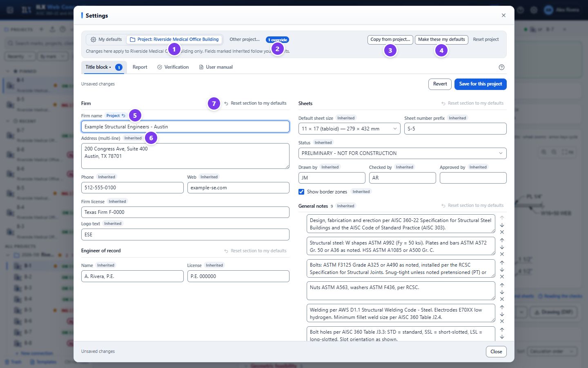This screenshot has height=368, width=588.
Task: Move the 'Bolt holes per AISC 360' note up
Action: 502,330
